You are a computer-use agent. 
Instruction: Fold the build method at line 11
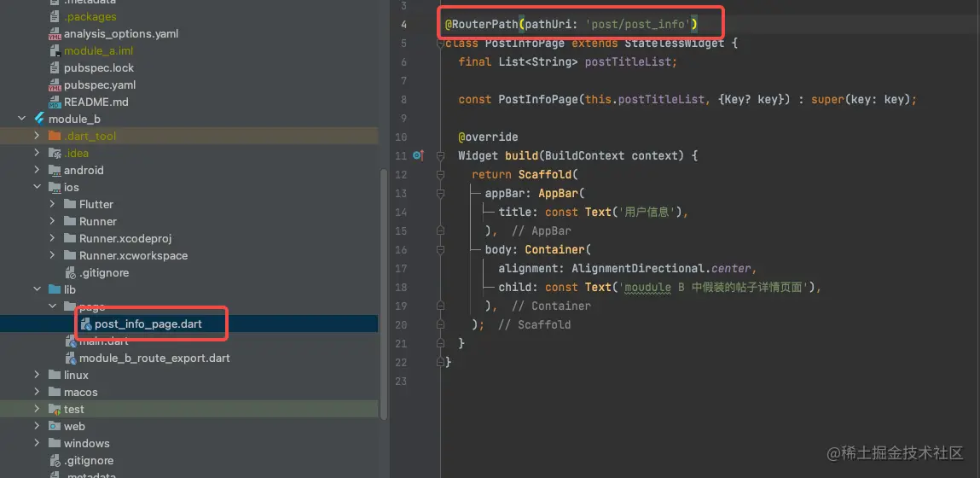coord(441,155)
